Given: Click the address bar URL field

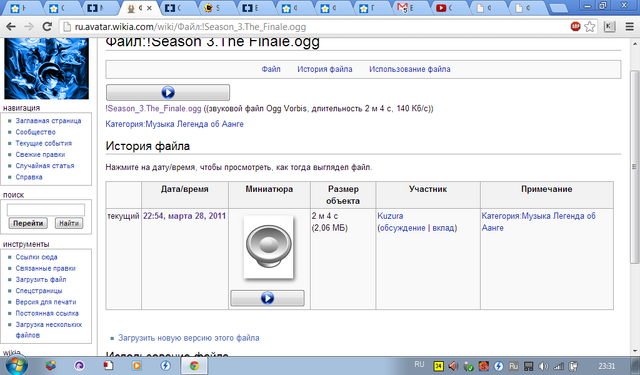Looking at the screenshot, I should [314, 27].
